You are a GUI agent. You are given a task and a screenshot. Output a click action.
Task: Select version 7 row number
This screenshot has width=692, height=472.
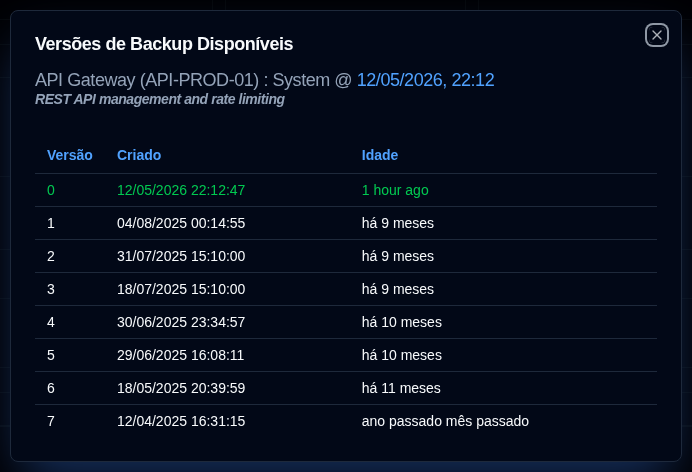[51, 422]
